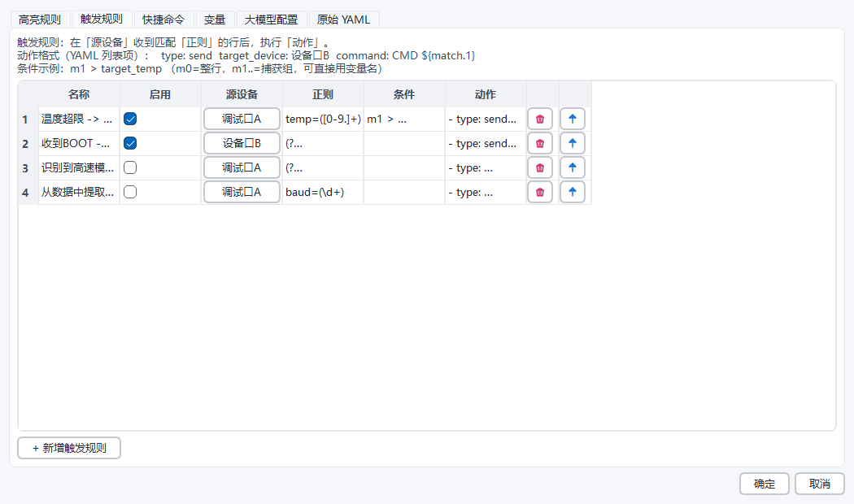Uncheck the 收到BOOT rule enable box

pyautogui.click(x=130, y=143)
